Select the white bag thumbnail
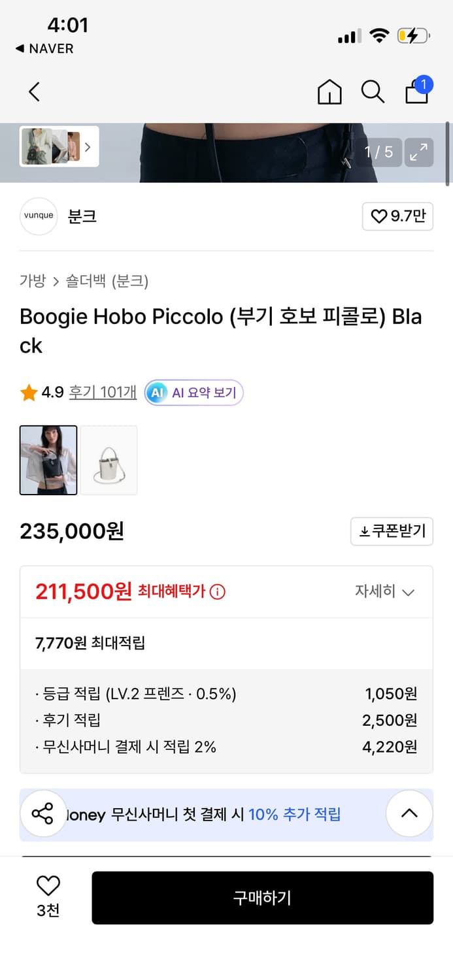The height and width of the screenshot is (980, 453). pos(109,460)
